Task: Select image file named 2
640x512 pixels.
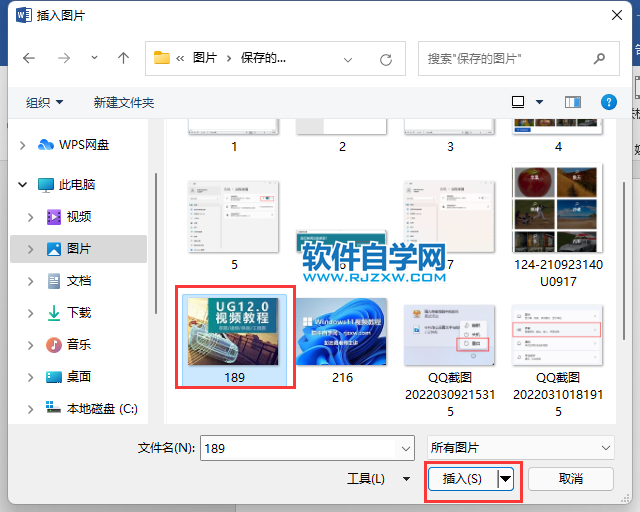Action: [342, 136]
